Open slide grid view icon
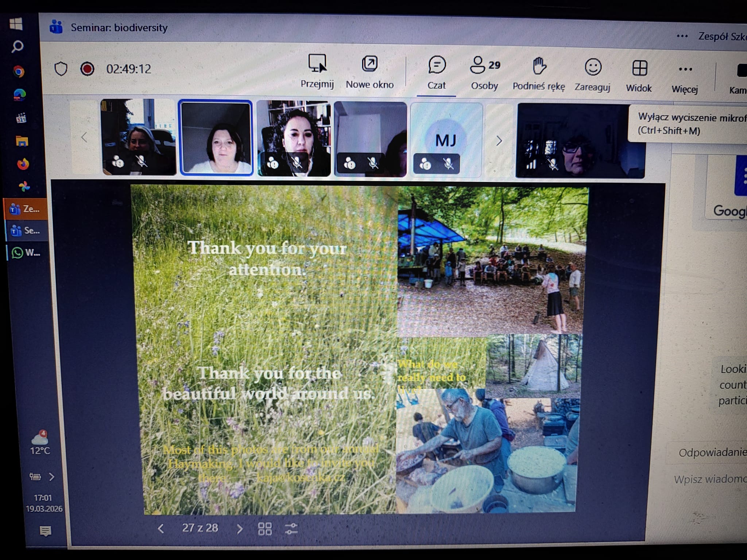 (265, 529)
